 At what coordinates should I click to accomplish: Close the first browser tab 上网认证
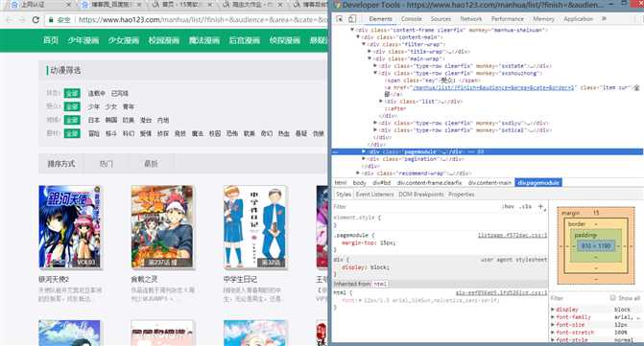[68, 5]
